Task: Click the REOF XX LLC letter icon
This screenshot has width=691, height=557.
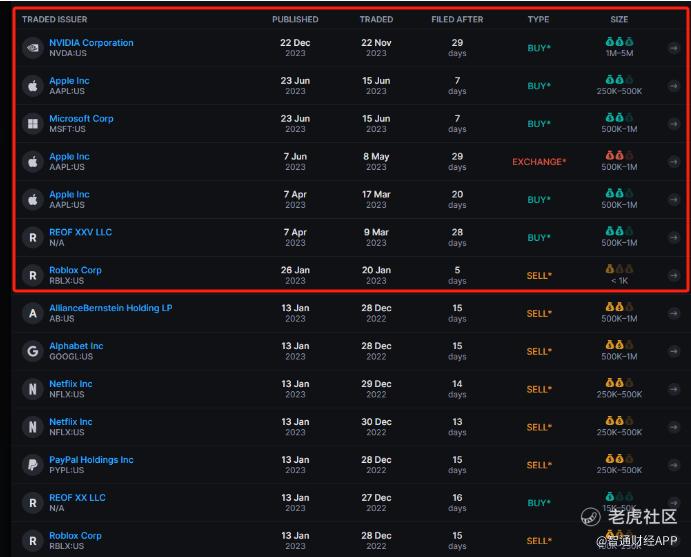Action: (x=33, y=502)
